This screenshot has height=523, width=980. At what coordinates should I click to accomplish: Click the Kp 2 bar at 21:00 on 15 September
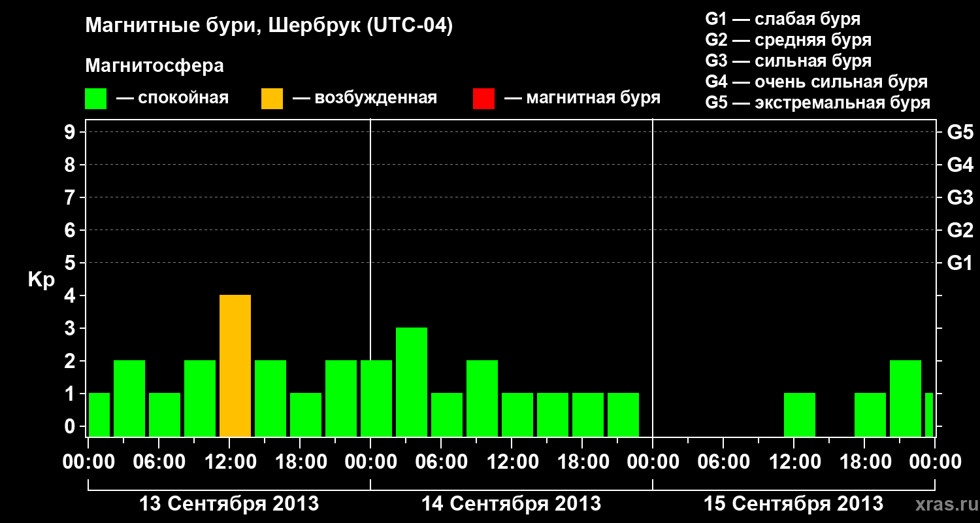[906, 399]
